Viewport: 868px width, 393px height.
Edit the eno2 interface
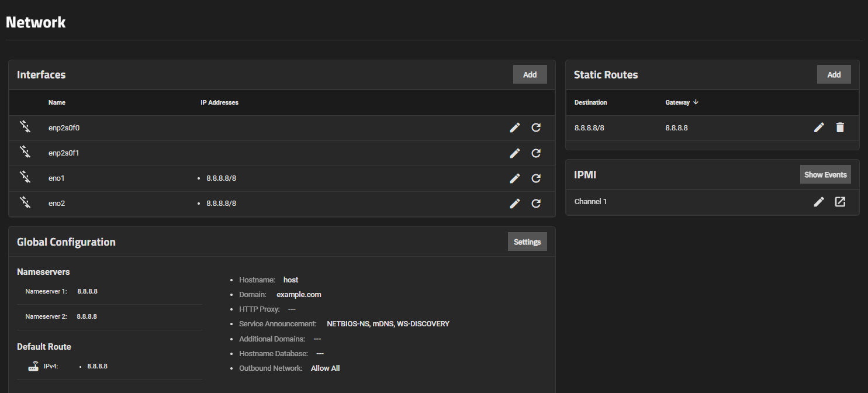(514, 204)
